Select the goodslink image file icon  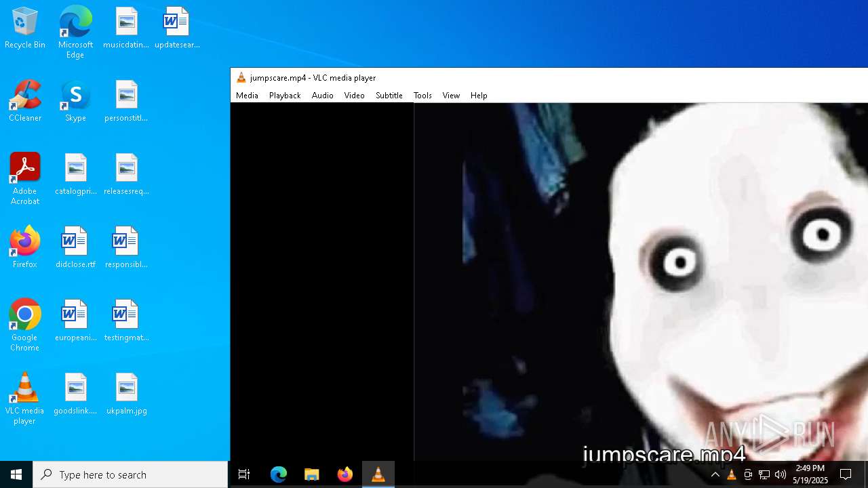point(75,394)
